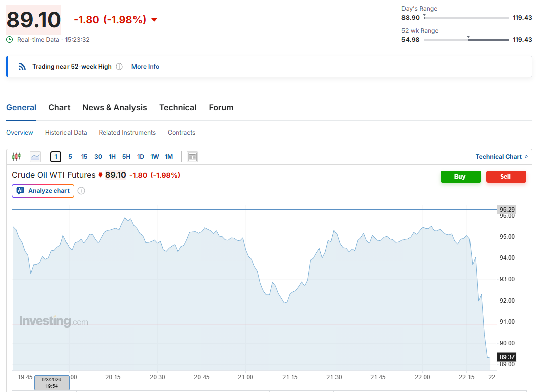The image size is (537, 392).
Task: Click the 52 wk Range slider marker
Action: click(x=468, y=37)
